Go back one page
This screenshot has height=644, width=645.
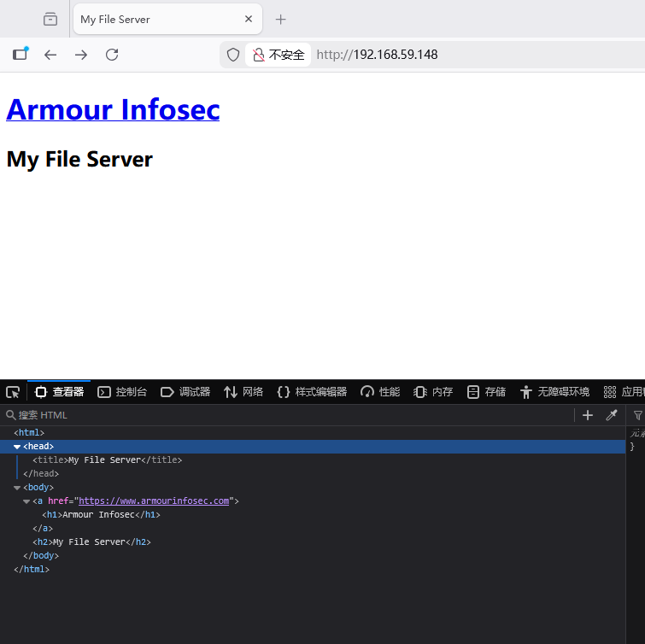click(x=50, y=55)
